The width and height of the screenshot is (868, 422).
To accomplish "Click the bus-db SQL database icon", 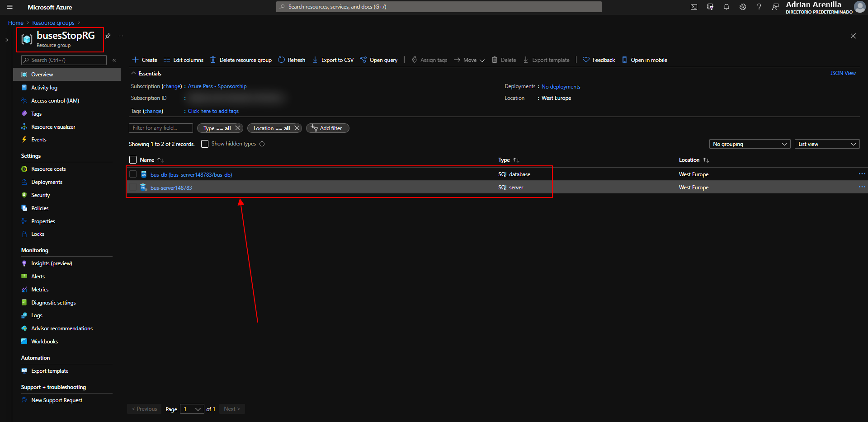I will (144, 174).
